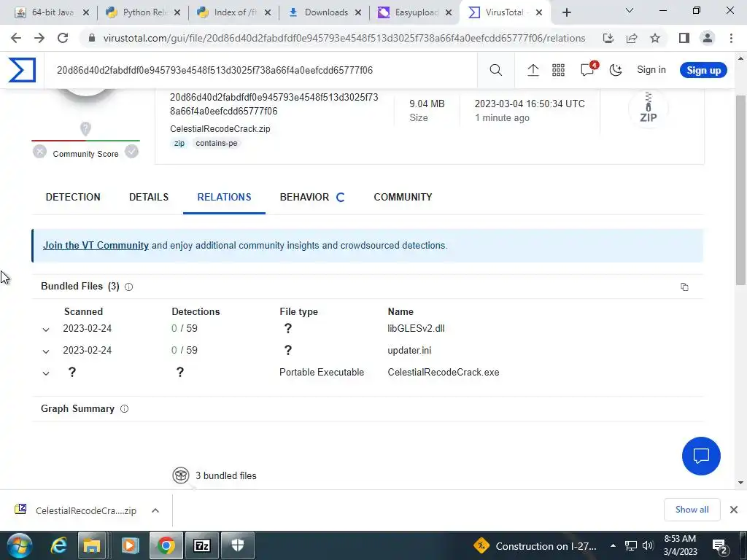Click the browser forward arrow
The image size is (747, 560).
39,38
